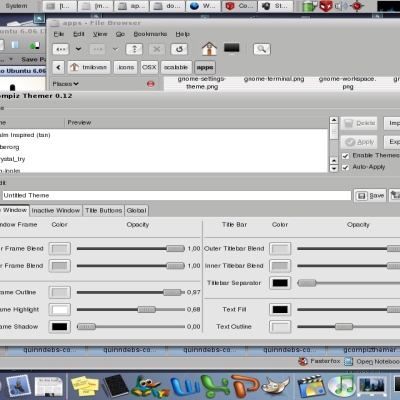Apply the selected theme
The height and width of the screenshot is (400, 400).
coord(359,142)
